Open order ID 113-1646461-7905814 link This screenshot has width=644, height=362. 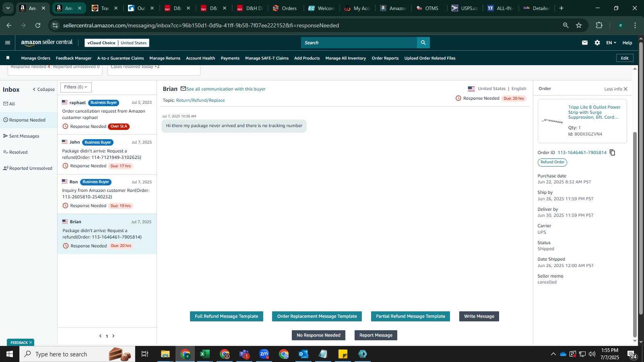point(582,152)
